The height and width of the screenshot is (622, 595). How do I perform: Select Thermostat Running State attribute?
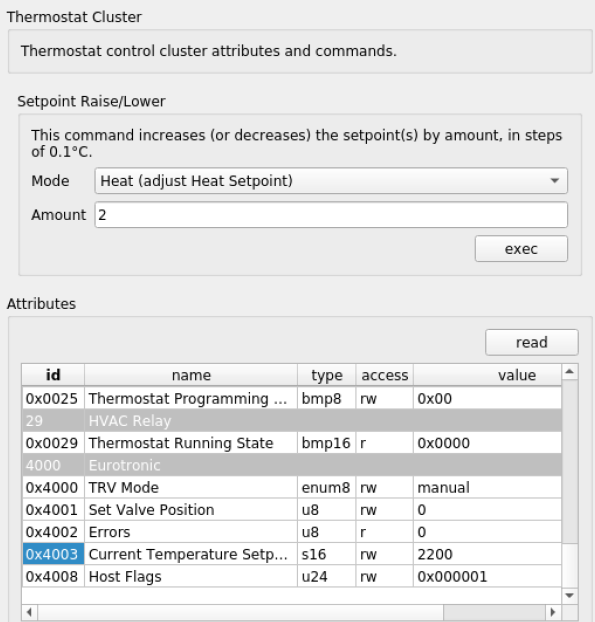pyautogui.click(x=191, y=443)
